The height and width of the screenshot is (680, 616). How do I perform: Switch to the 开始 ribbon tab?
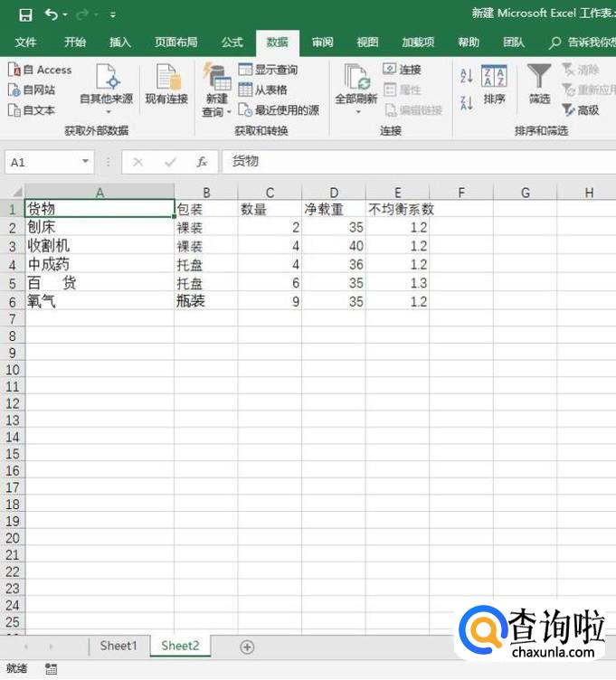(x=74, y=42)
